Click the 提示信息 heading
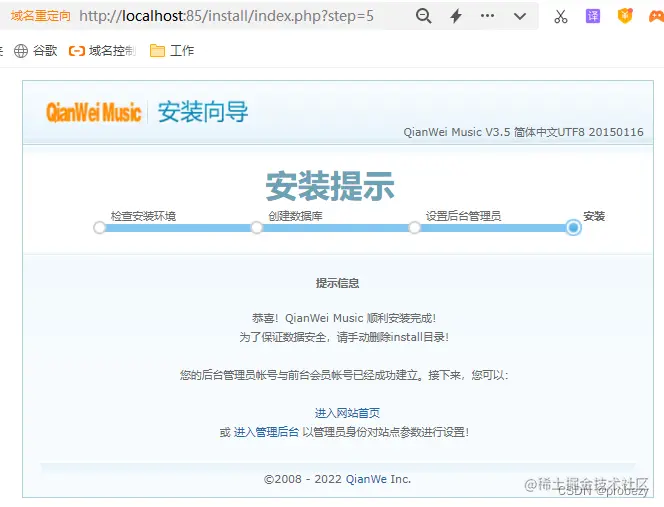The height and width of the screenshot is (507, 664). tap(338, 283)
